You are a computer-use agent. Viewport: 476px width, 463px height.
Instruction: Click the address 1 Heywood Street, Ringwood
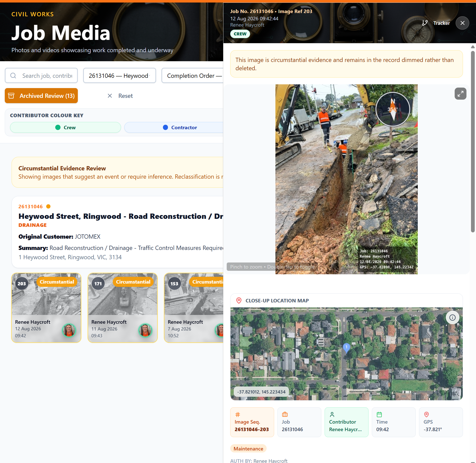pos(70,257)
